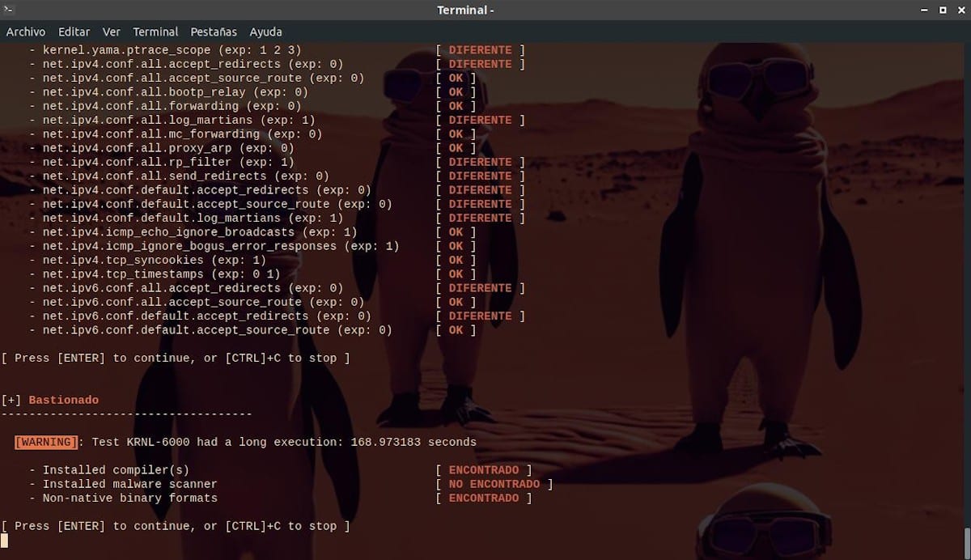Click the bottom Press ENTER to continue prompt
This screenshot has width=971, height=560.
pos(176,526)
